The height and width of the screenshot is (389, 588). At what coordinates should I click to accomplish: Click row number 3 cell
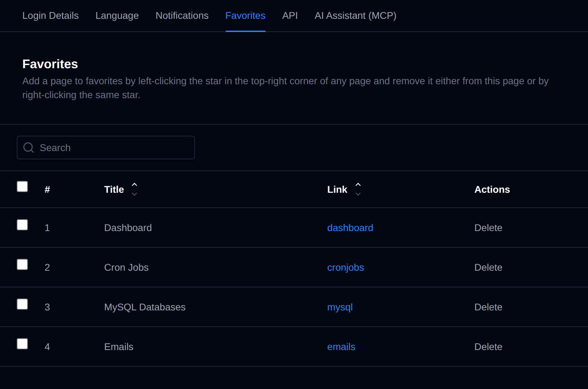point(47,307)
